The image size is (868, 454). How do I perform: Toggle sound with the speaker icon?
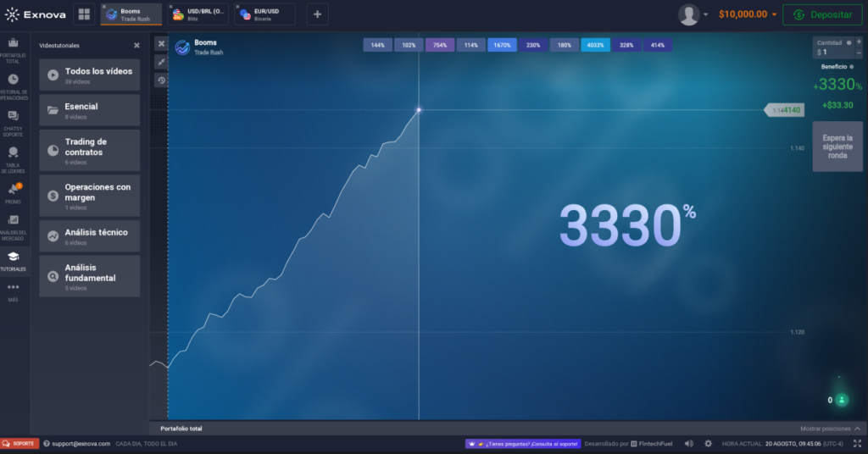pyautogui.click(x=688, y=444)
